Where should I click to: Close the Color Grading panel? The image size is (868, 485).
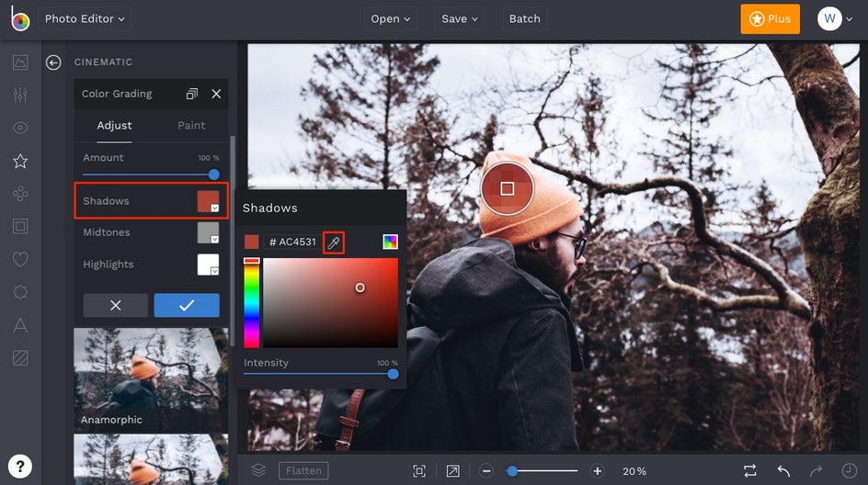(216, 94)
